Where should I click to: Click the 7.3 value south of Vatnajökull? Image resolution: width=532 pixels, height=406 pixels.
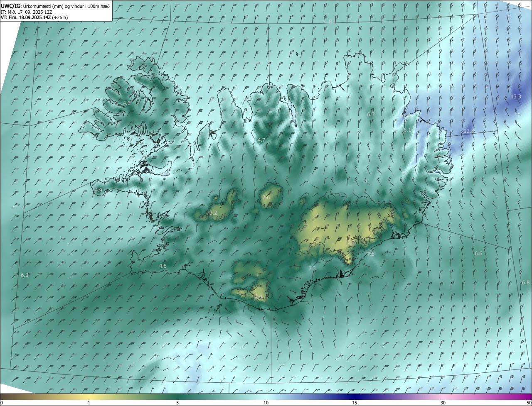click(x=312, y=268)
